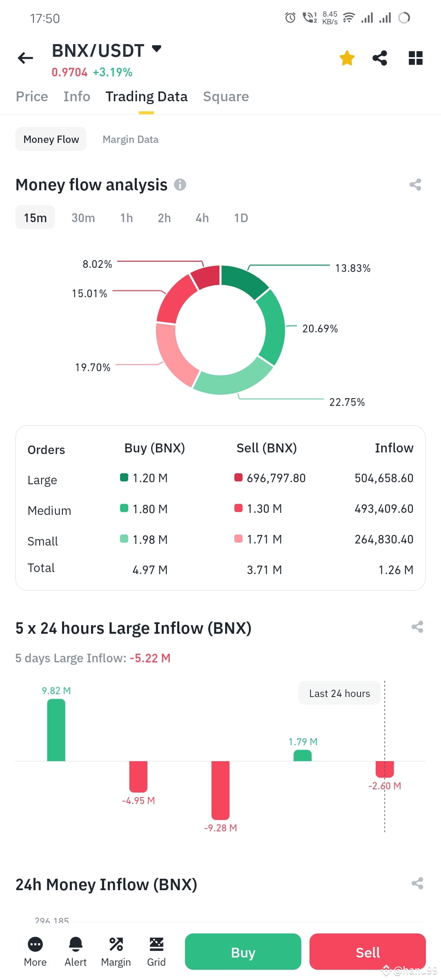Image resolution: width=441 pixels, height=980 pixels.
Task: Show info tooltip for Money flow analysis
Action: (180, 185)
